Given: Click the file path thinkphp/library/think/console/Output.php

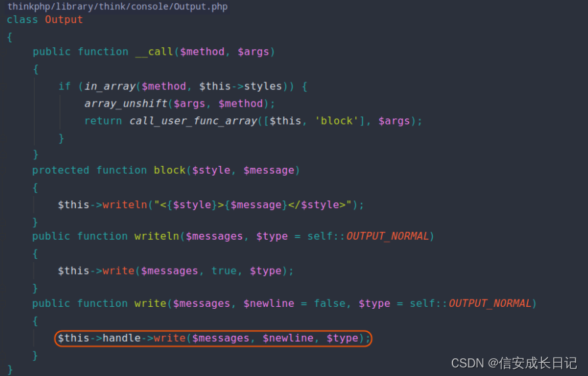Looking at the screenshot, I should pos(117,7).
